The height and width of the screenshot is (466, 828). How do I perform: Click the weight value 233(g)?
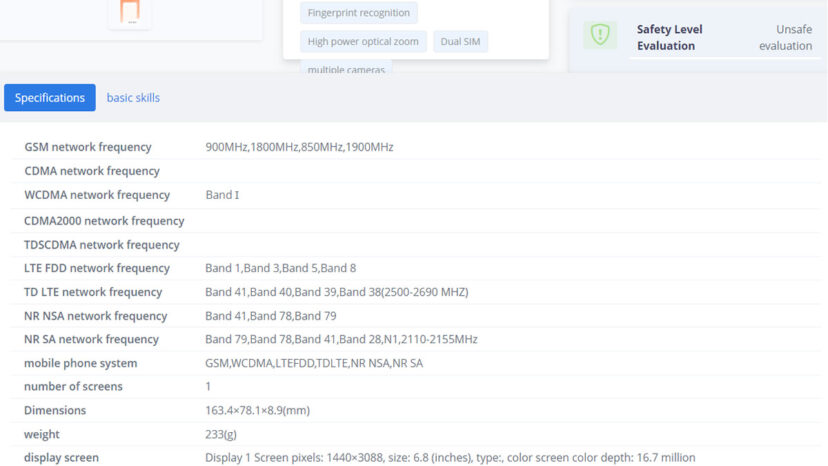point(221,434)
